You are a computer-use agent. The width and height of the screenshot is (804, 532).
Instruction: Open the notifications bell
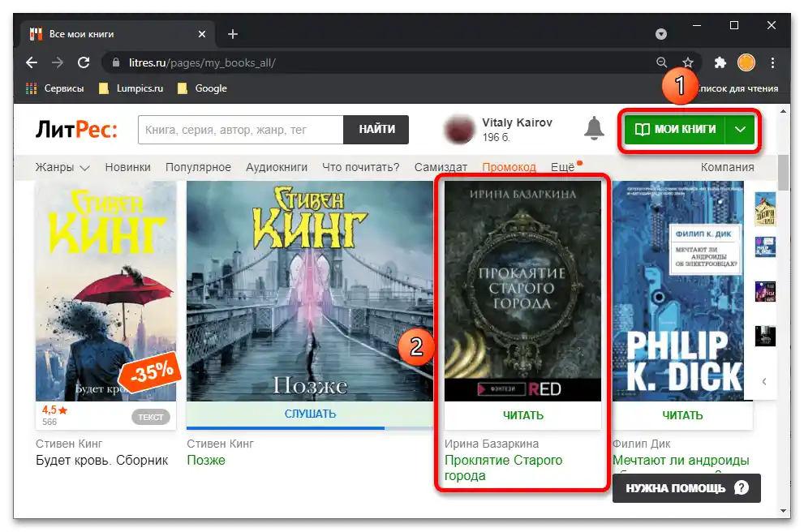tap(594, 128)
